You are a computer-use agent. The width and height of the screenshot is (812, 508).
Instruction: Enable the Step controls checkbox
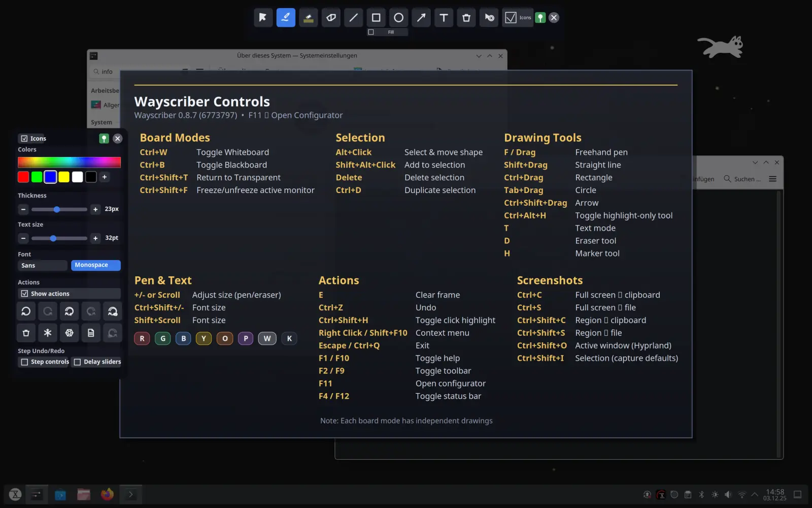click(25, 362)
